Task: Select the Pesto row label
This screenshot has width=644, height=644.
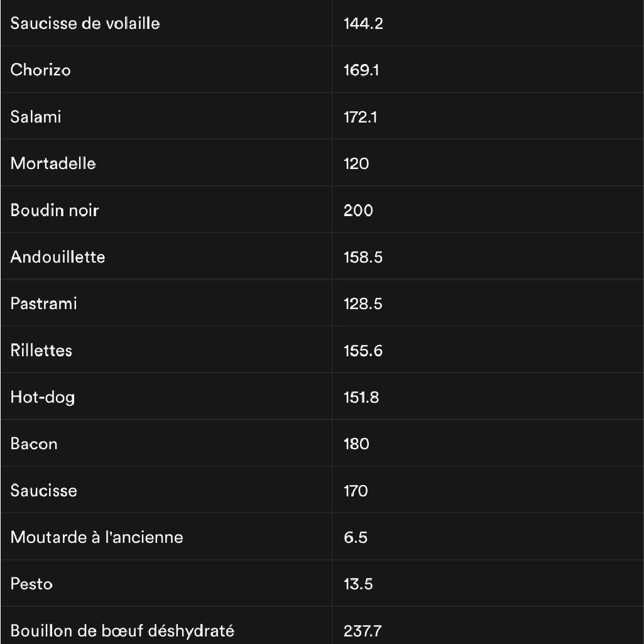Action: pos(31,584)
